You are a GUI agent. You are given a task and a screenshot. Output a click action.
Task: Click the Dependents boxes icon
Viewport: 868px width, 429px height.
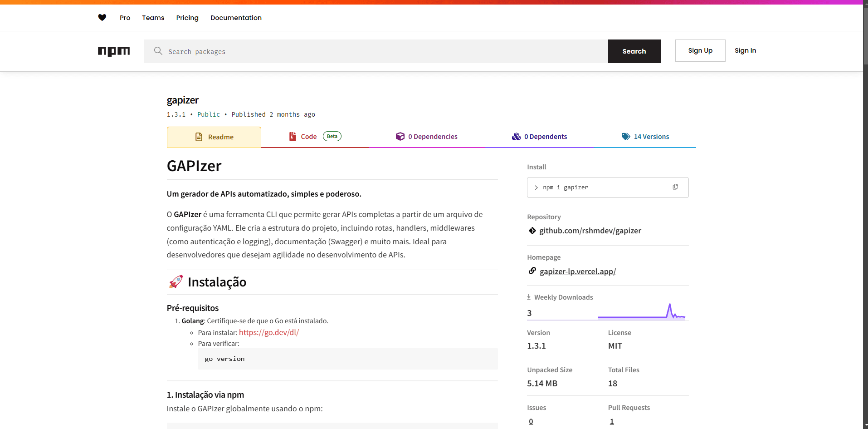(x=516, y=136)
